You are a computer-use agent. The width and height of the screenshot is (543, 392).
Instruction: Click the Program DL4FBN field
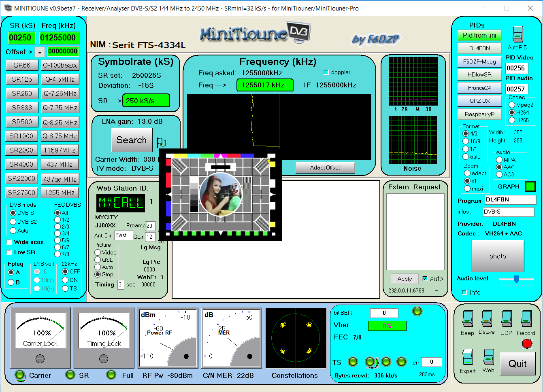click(x=510, y=200)
